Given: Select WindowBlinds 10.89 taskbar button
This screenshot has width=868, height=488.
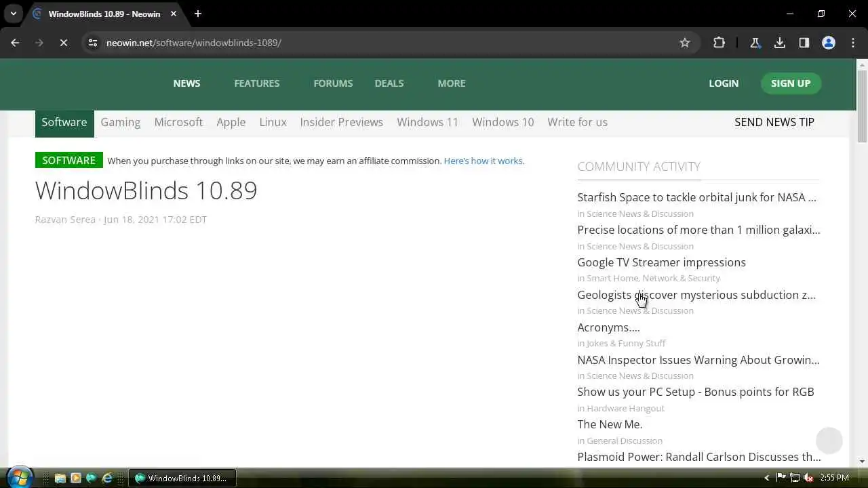Looking at the screenshot, I should [182, 478].
